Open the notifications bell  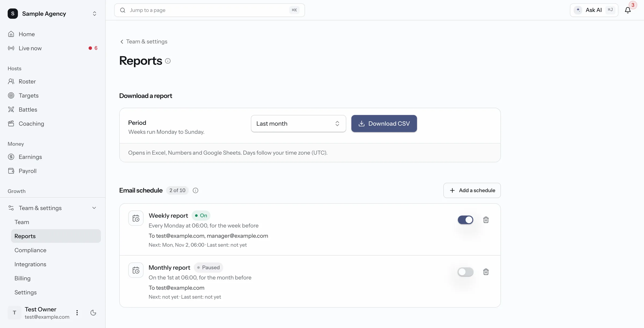coord(628,10)
